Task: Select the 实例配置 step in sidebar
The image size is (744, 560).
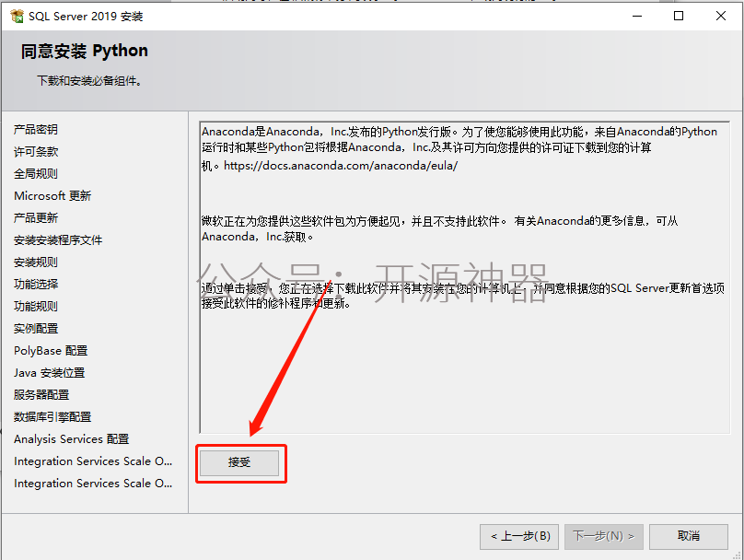Action: 36,329
